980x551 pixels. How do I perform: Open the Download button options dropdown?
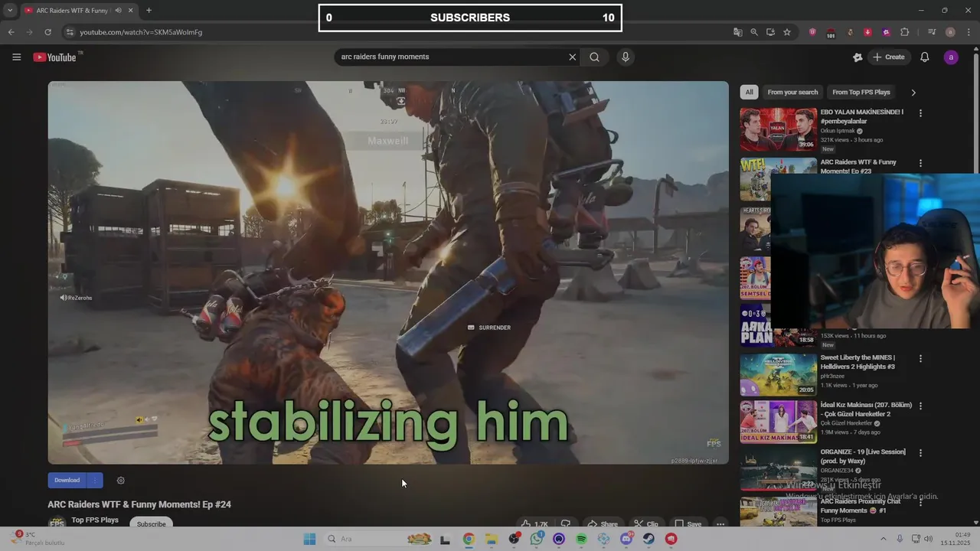(94, 480)
